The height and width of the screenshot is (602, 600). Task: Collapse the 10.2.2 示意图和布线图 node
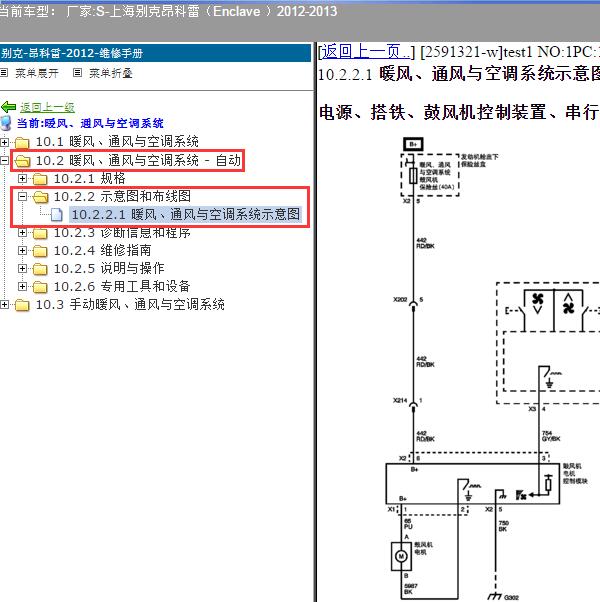click(x=22, y=197)
